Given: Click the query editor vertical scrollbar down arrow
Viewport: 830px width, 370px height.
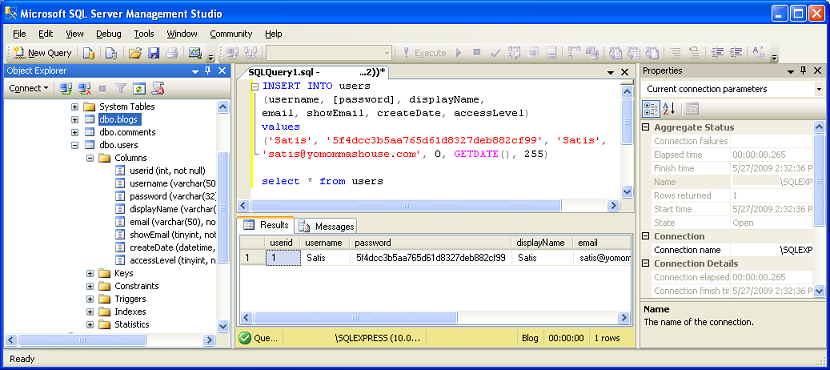Looking at the screenshot, I should tap(627, 192).
